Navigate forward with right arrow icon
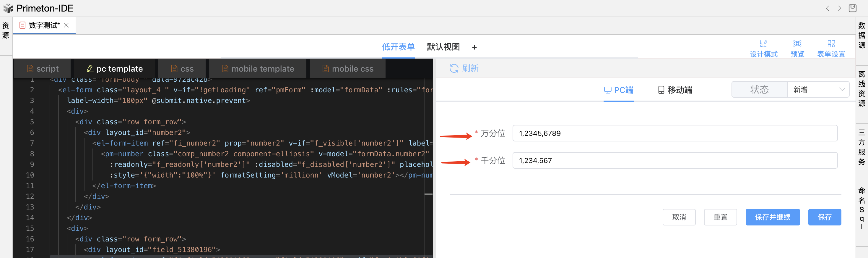Image resolution: width=868 pixels, height=258 pixels. pos(840,8)
